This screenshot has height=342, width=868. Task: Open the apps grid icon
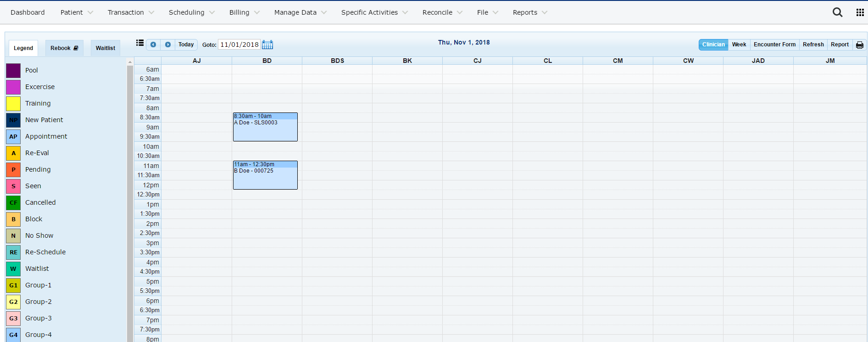(x=860, y=12)
